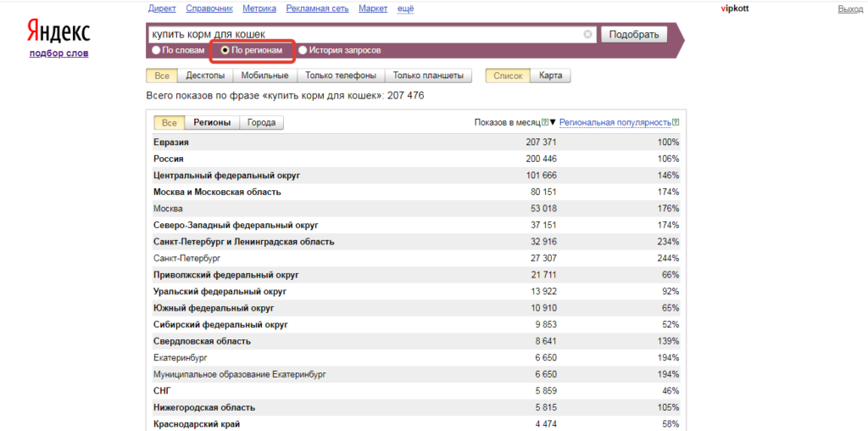Click Приволжский федеральный округ row

tap(416, 275)
